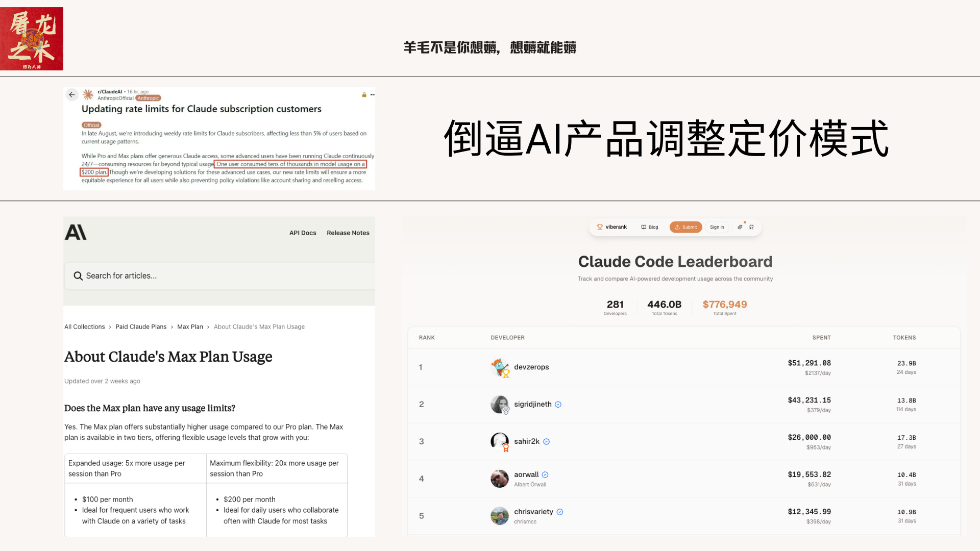
Task: Click developer name chrisvariety
Action: [533, 512]
